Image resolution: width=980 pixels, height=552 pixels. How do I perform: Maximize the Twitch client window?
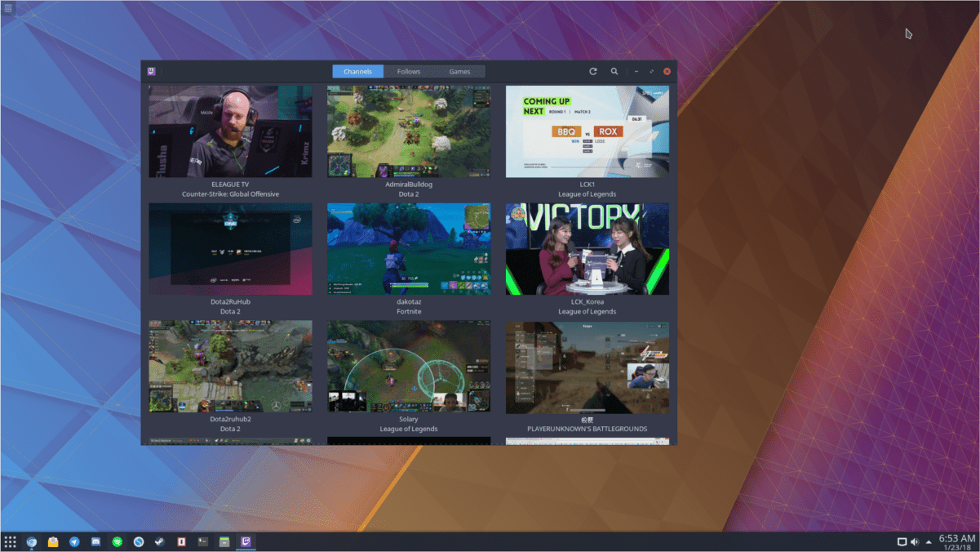[652, 71]
